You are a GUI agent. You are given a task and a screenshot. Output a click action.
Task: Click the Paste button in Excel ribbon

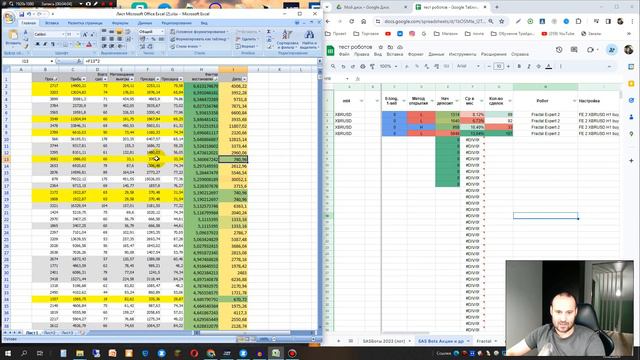13,38
